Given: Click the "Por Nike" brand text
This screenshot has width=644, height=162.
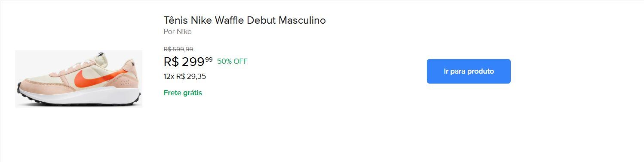Looking at the screenshot, I should (x=178, y=31).
